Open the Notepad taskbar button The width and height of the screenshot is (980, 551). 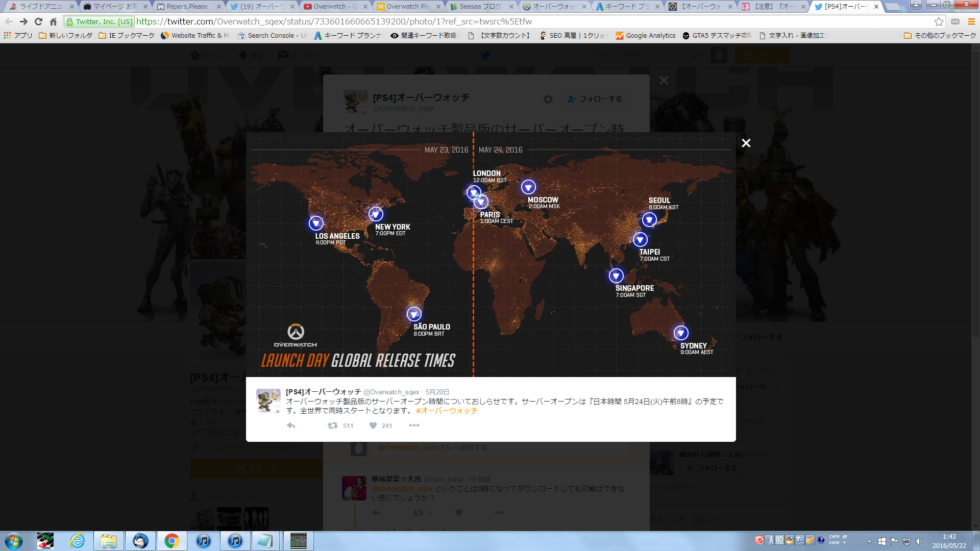click(x=265, y=541)
